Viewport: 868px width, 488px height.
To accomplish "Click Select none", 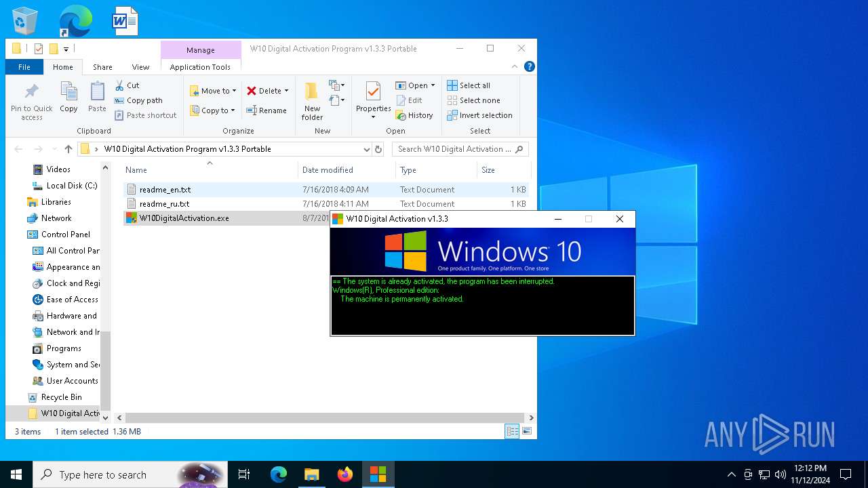I will 473,100.
